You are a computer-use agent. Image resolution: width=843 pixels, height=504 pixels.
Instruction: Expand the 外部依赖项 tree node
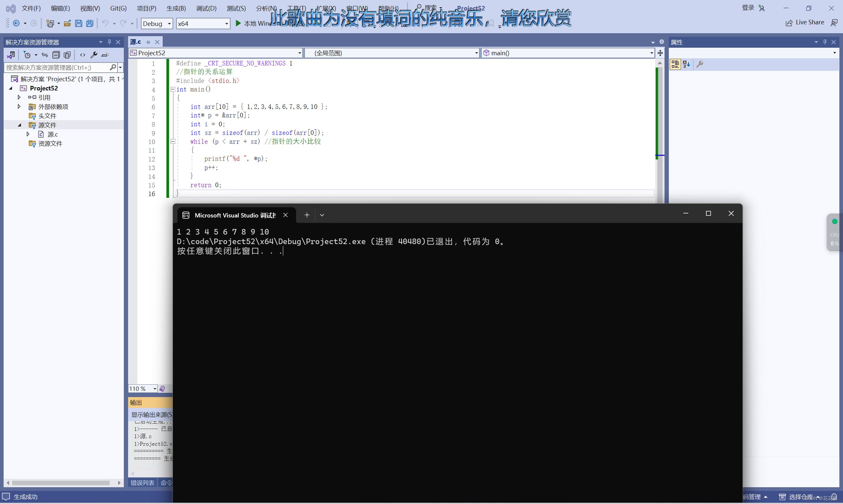click(x=19, y=107)
